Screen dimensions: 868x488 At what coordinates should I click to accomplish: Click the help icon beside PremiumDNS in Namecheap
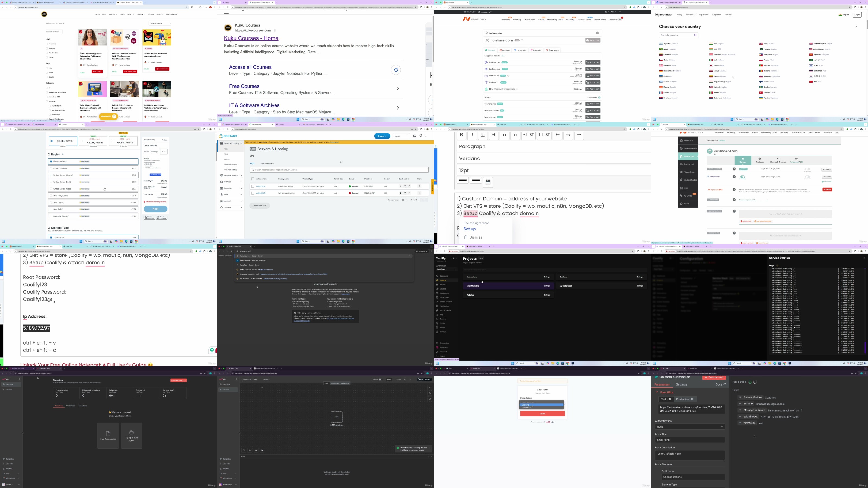[x=734, y=190]
